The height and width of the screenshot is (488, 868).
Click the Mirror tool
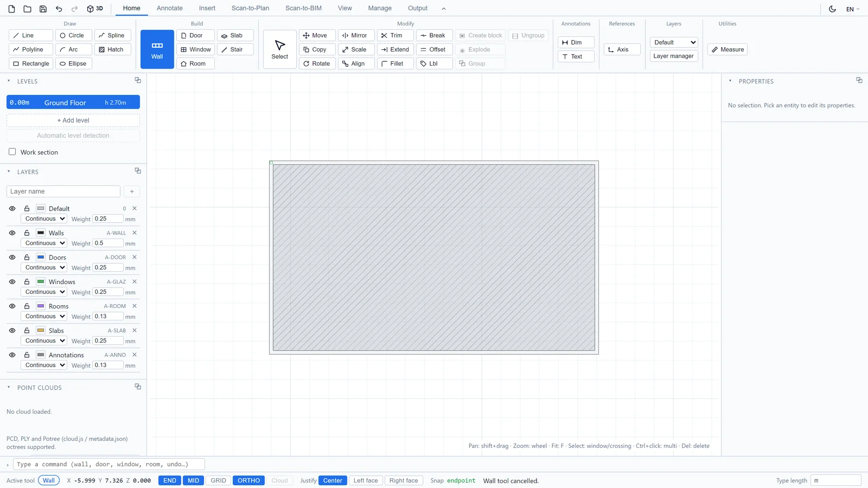pos(356,35)
